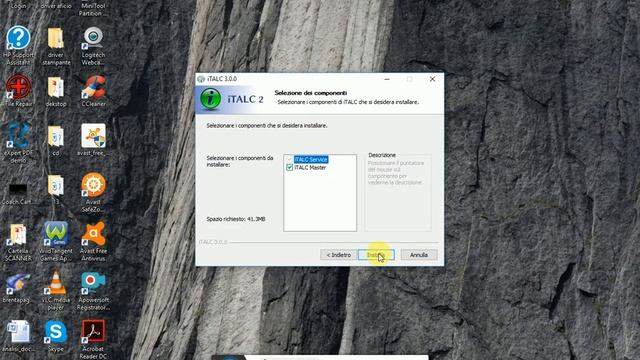Click the Descrizione box text

click(396, 173)
